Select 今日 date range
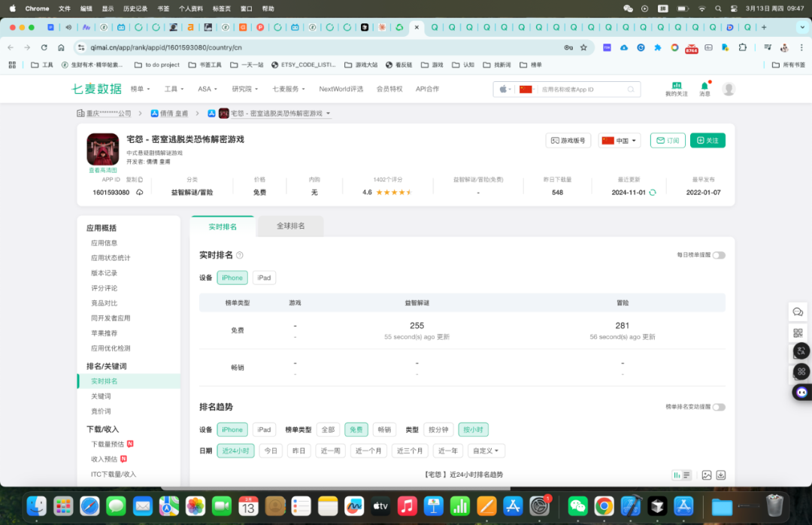The width and height of the screenshot is (812, 525). pos(271,451)
